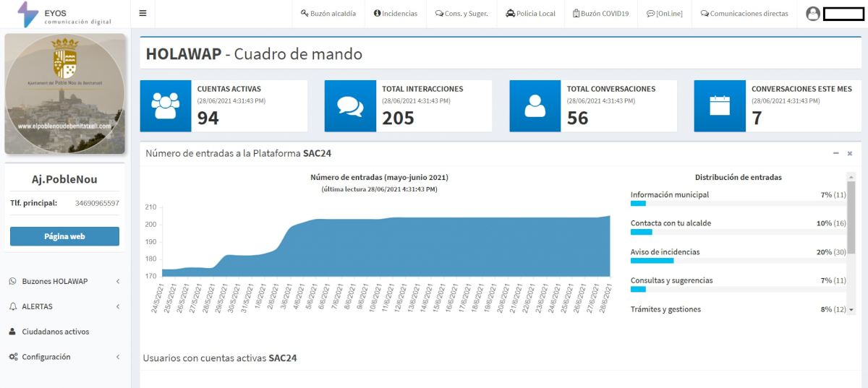Open Comunicaciones directas link

(744, 14)
